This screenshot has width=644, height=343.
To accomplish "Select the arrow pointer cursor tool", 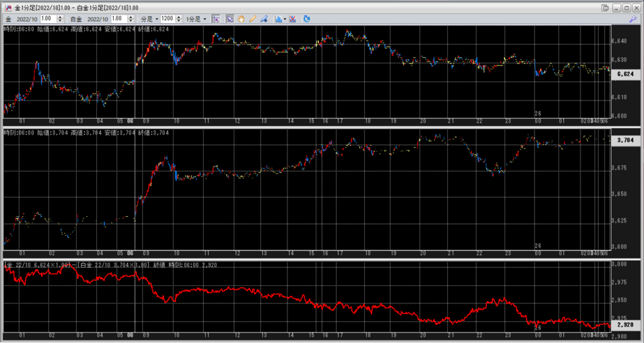I will point(230,19).
